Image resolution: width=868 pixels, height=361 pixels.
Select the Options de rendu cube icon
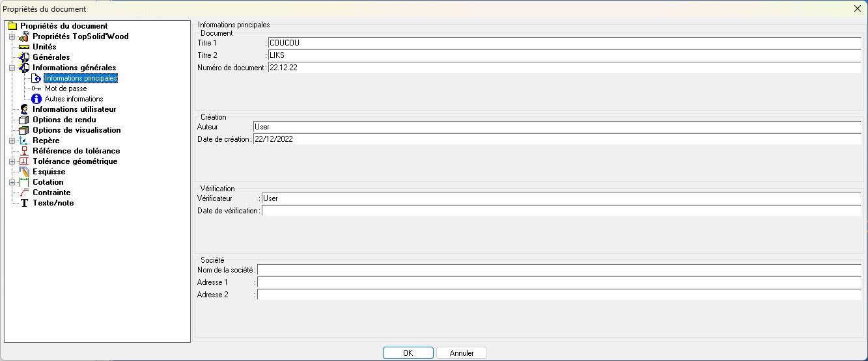point(25,120)
